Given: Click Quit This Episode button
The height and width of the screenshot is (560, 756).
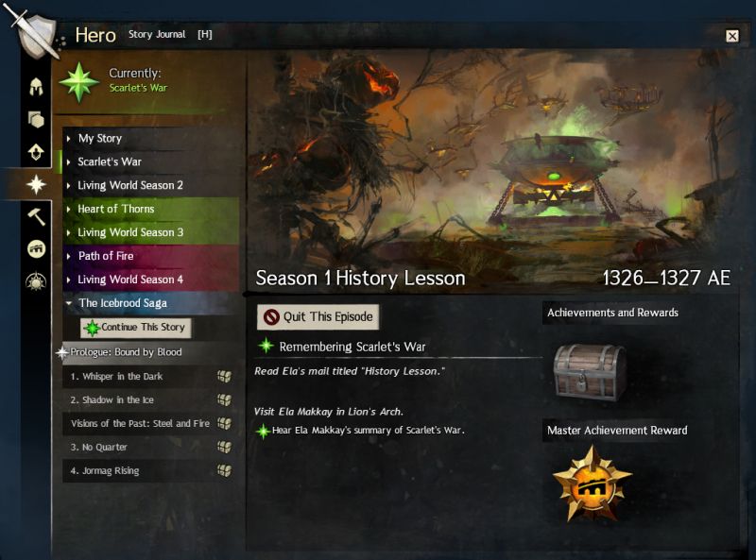Looking at the screenshot, I should pos(318,316).
